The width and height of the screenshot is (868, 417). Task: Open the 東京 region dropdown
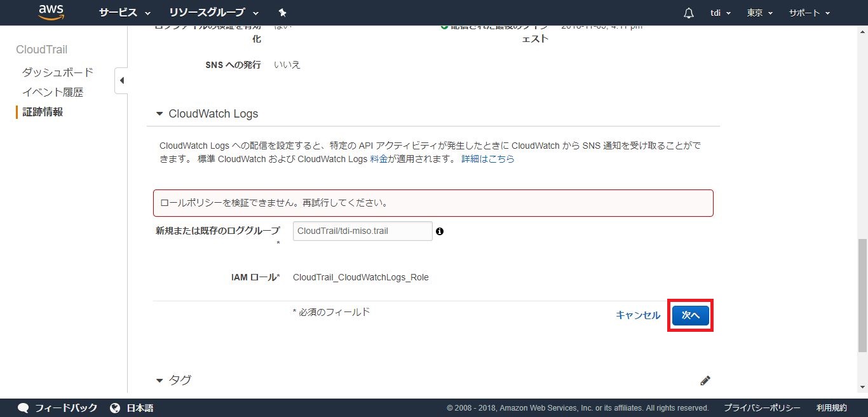click(x=759, y=13)
